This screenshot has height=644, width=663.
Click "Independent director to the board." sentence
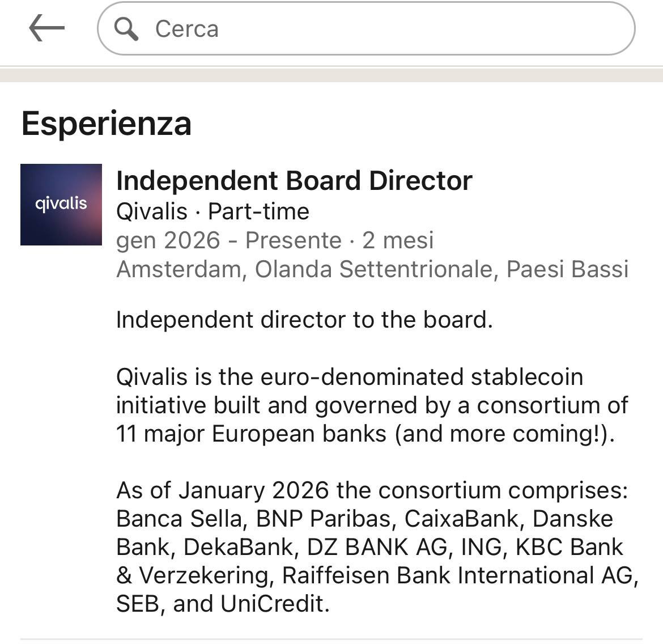tap(304, 320)
